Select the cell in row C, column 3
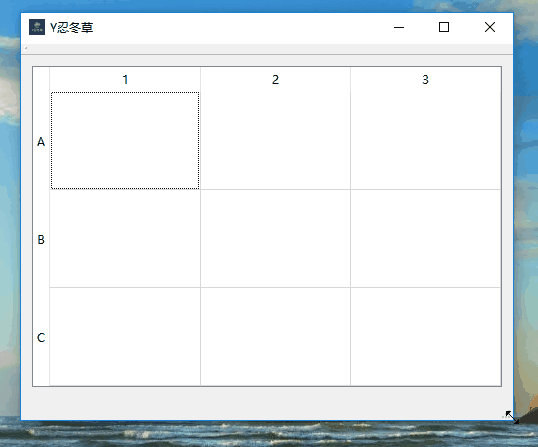The image size is (538, 447). point(425,337)
